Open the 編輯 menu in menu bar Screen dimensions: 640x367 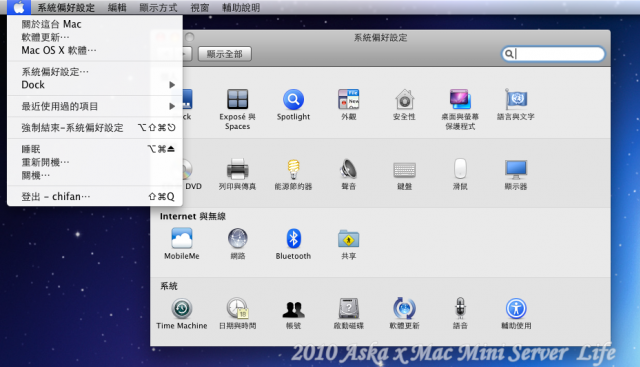click(x=117, y=7)
